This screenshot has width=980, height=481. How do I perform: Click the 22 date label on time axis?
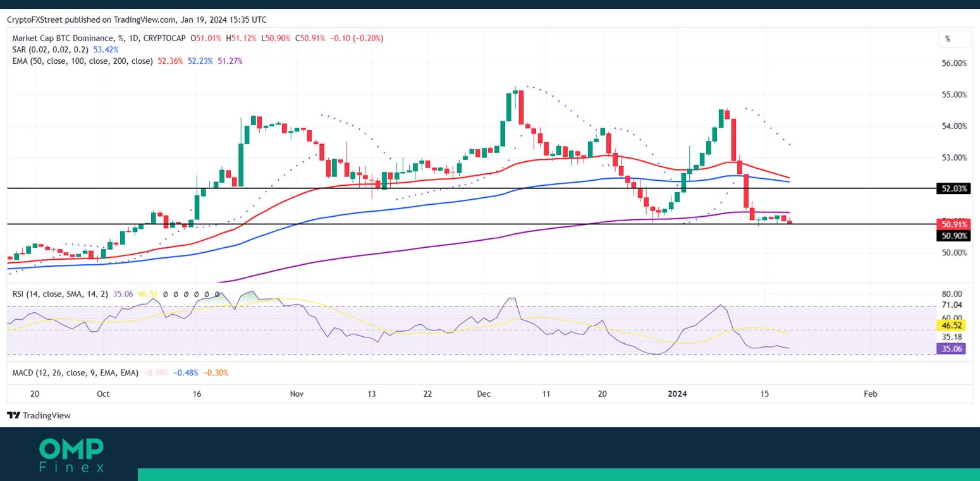pyautogui.click(x=427, y=394)
